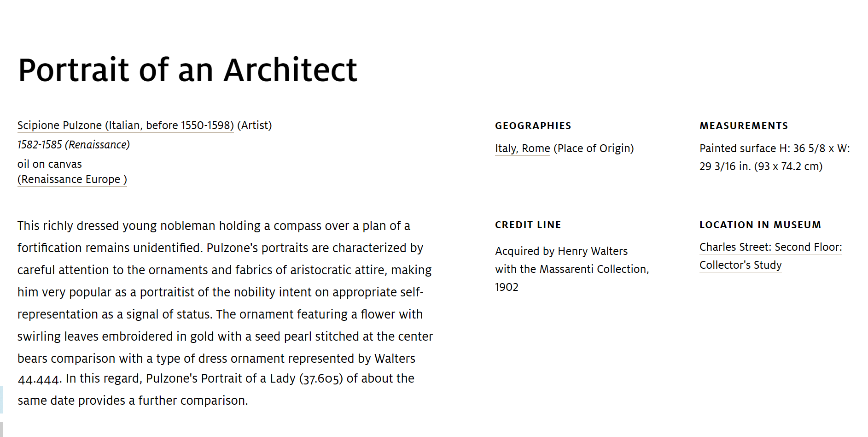Click the Portrait of an Architect title
This screenshot has height=437, width=868.
[187, 70]
